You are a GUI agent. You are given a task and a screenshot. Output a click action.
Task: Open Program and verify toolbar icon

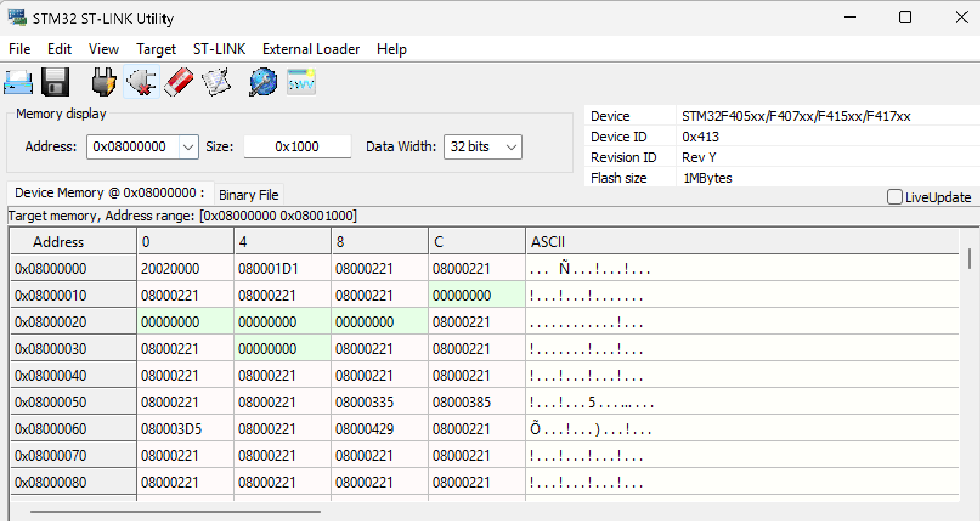click(x=216, y=82)
